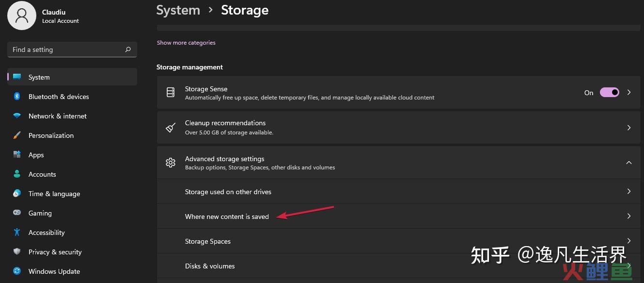Collapse Advanced storage settings section
The width and height of the screenshot is (644, 283).
[x=629, y=163]
